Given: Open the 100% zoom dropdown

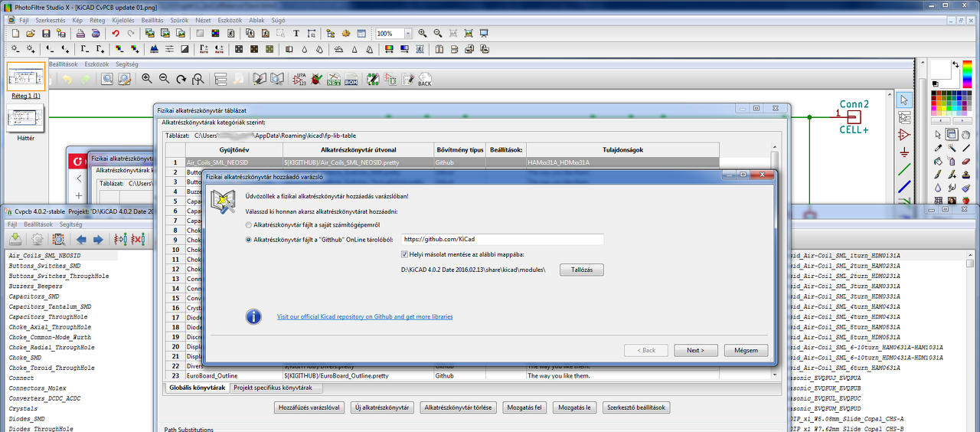Looking at the screenshot, I should [x=408, y=34].
